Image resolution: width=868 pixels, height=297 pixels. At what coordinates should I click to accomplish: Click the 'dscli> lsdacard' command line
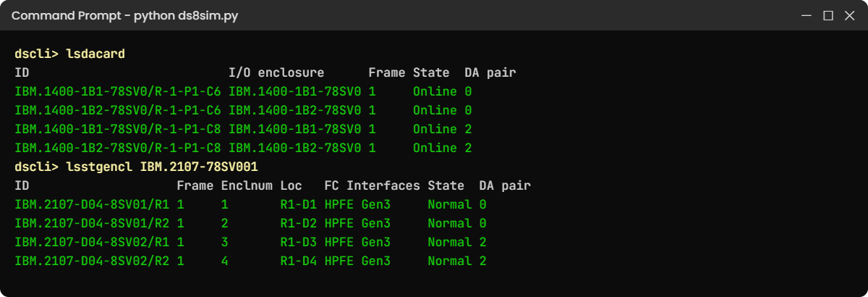pyautogui.click(x=70, y=54)
